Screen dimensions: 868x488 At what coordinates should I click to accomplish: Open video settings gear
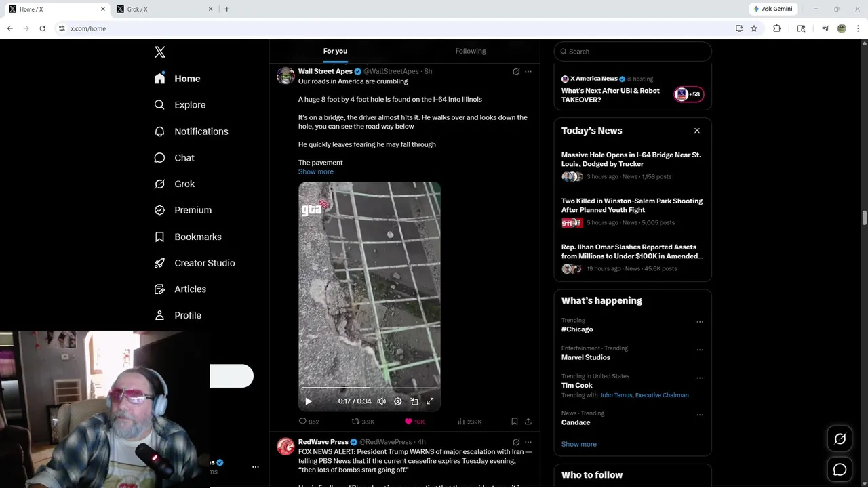click(398, 401)
